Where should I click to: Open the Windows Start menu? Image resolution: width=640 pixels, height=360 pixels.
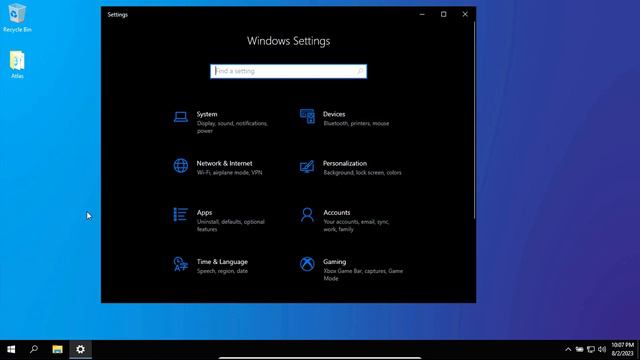pyautogui.click(x=11, y=349)
